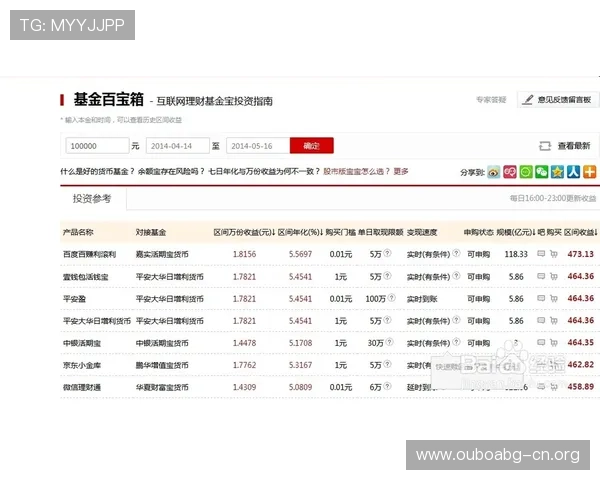Click fund name 鹏华增值宝货币
Image resolution: width=600 pixels, height=480 pixels.
click(162, 366)
